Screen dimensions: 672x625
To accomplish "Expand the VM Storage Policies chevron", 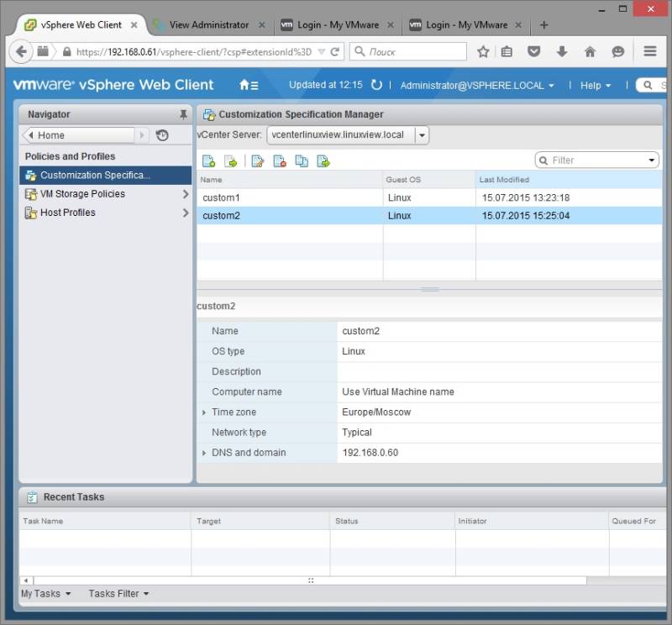I will tap(185, 194).
